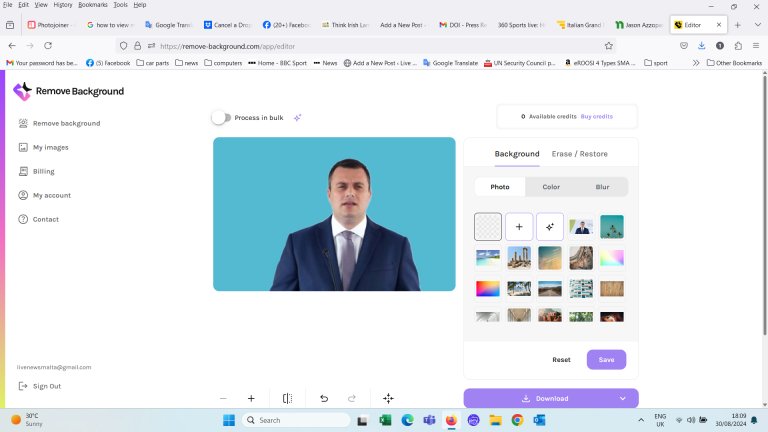Open the Windows Start menu
768x432 pixels.
tap(229, 420)
